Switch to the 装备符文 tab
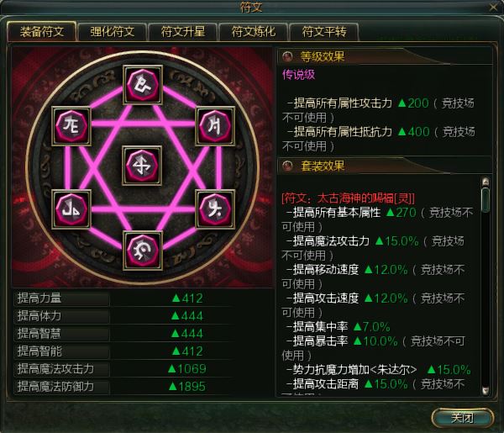The image size is (504, 433). coord(42,31)
